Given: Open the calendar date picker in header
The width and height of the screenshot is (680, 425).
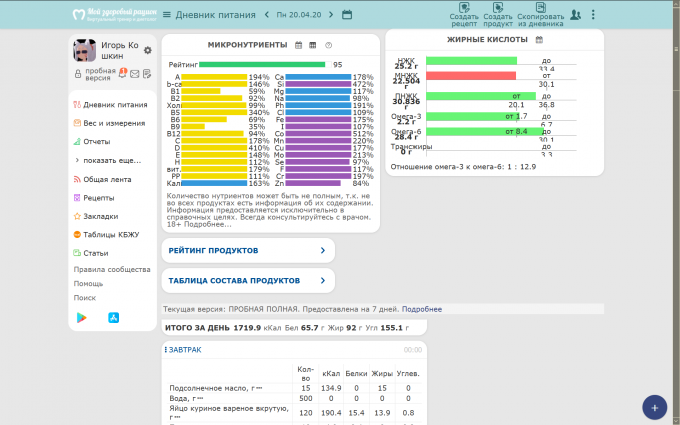Looking at the screenshot, I should (x=347, y=14).
